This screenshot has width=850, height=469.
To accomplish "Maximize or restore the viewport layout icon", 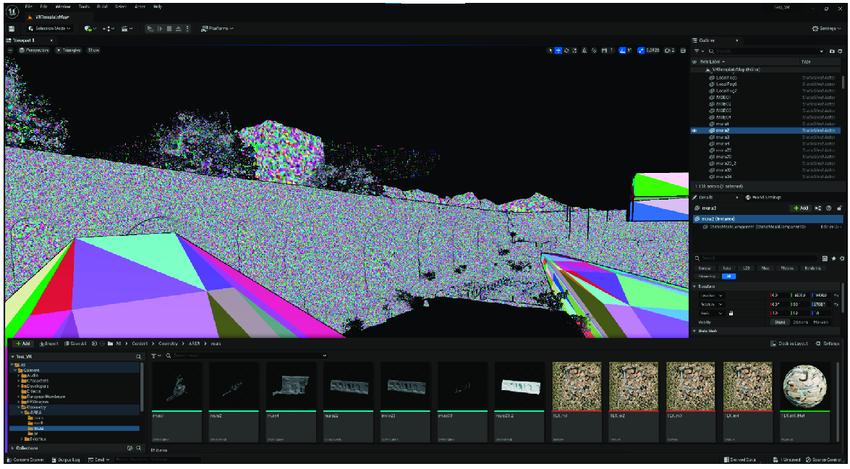I will pos(683,50).
